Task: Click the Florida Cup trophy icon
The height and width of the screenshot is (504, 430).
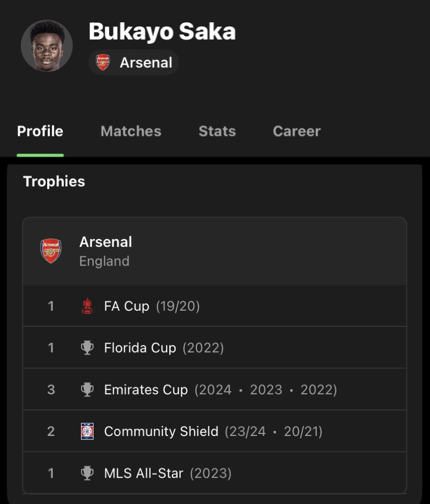Action: (87, 348)
